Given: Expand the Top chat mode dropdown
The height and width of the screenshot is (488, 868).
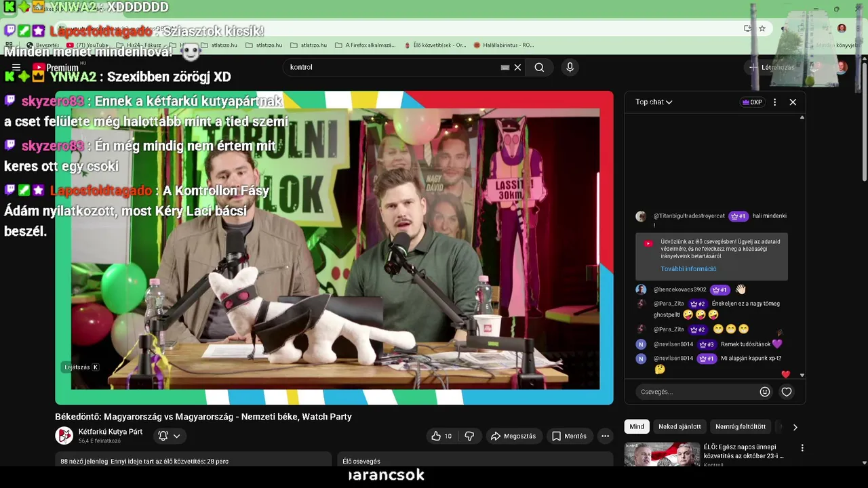Looking at the screenshot, I should 654,102.
